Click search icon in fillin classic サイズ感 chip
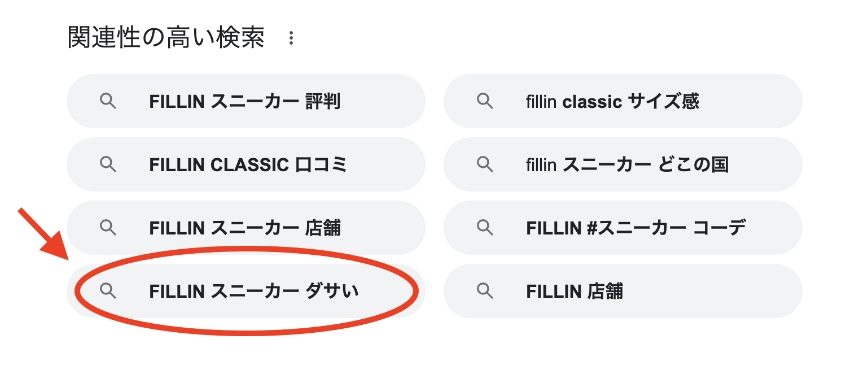The image size is (868, 365). point(485,102)
